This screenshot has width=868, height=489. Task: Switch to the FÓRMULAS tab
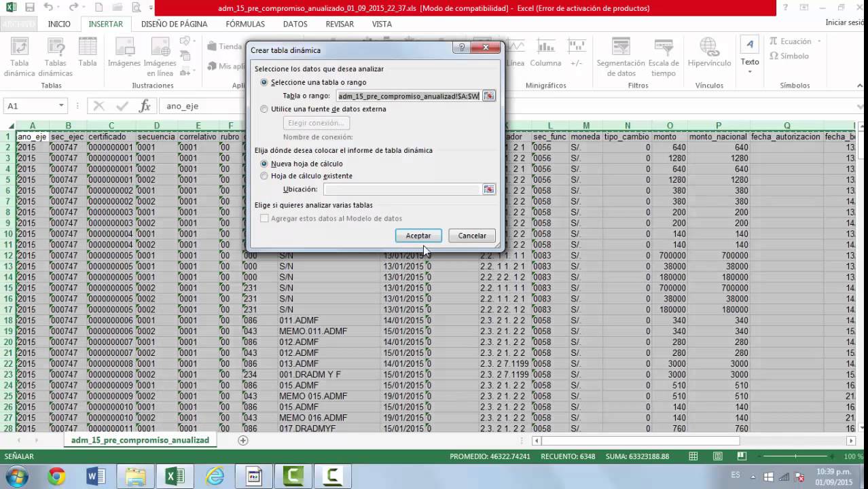[245, 24]
